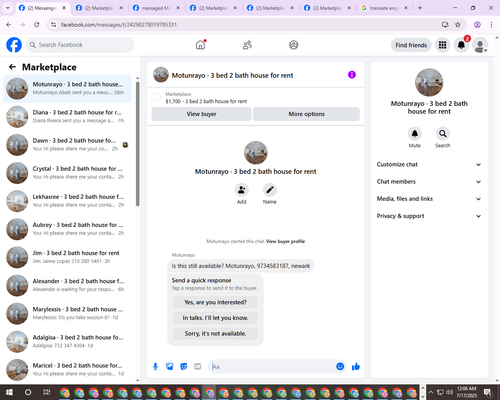Viewport: 500px width, 400px height.
Task: Click the GIF icon in composer
Action: (x=198, y=367)
